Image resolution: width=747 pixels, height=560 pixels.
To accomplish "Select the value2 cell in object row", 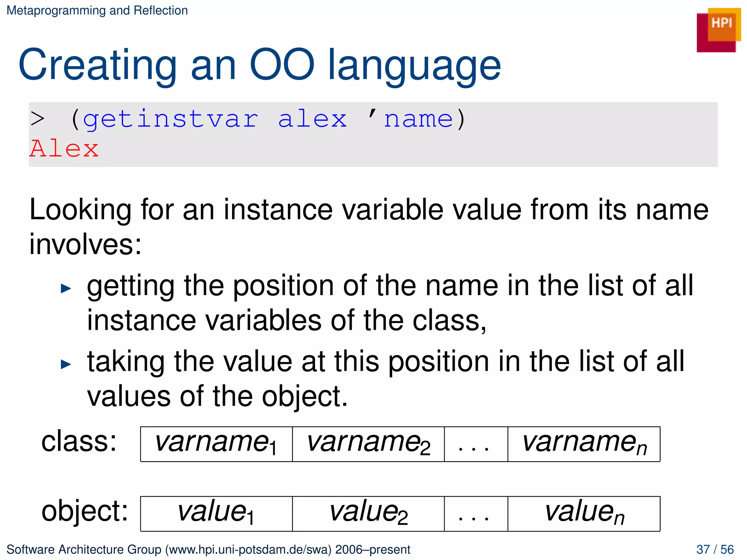I will (x=368, y=513).
